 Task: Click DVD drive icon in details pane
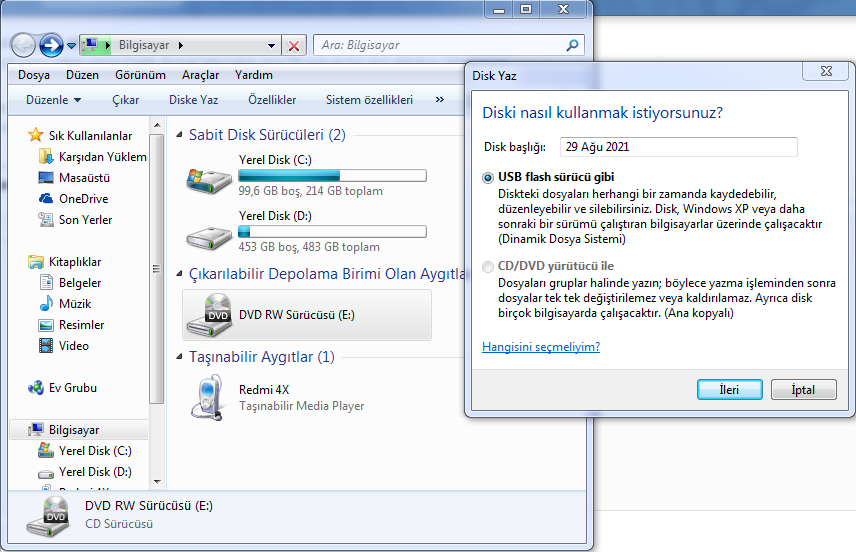coord(48,516)
